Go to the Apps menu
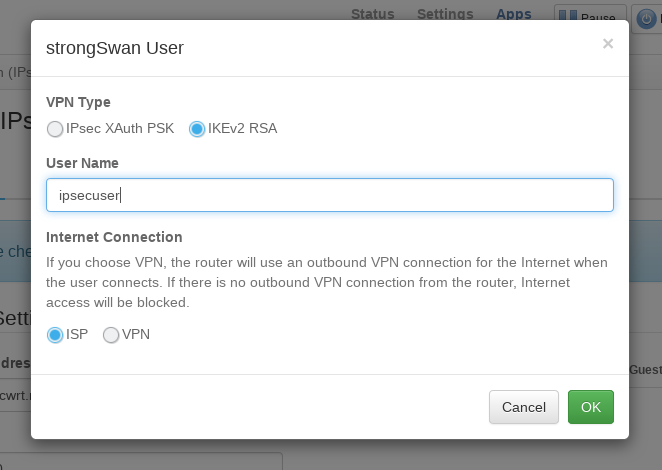The height and width of the screenshot is (470, 662). tap(514, 14)
